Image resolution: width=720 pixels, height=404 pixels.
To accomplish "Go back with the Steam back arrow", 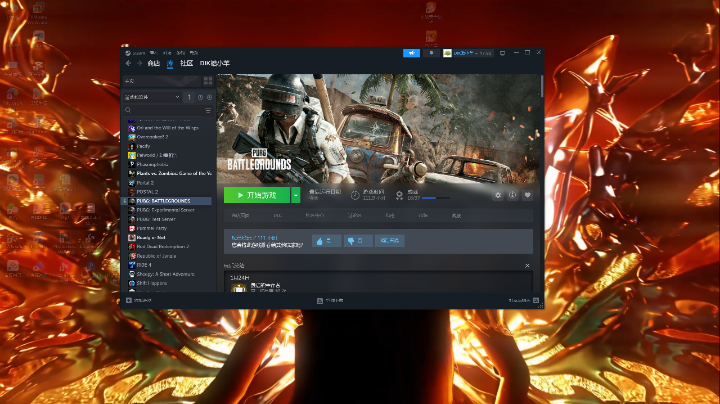I will tap(128, 63).
